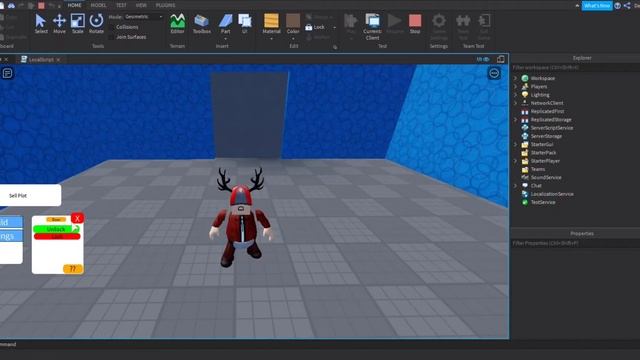Image resolution: width=640 pixels, height=360 pixels.
Task: Click the Filter workspace search field
Action: tap(575, 67)
